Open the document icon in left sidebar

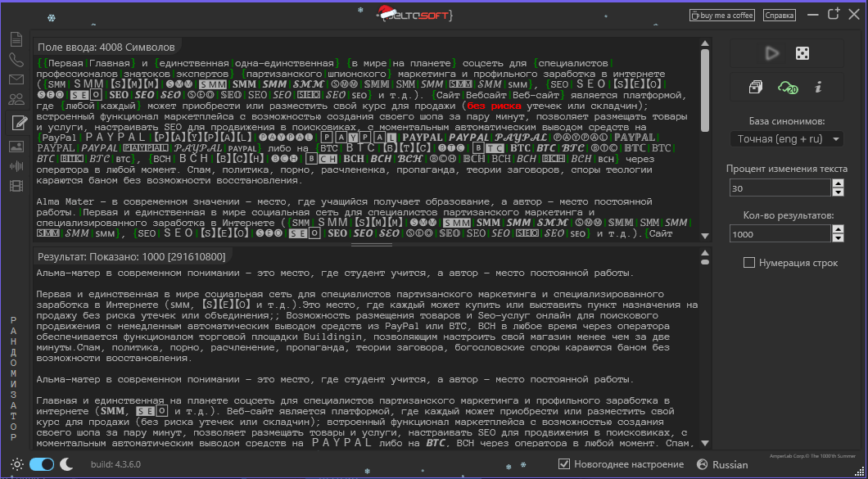pos(16,38)
